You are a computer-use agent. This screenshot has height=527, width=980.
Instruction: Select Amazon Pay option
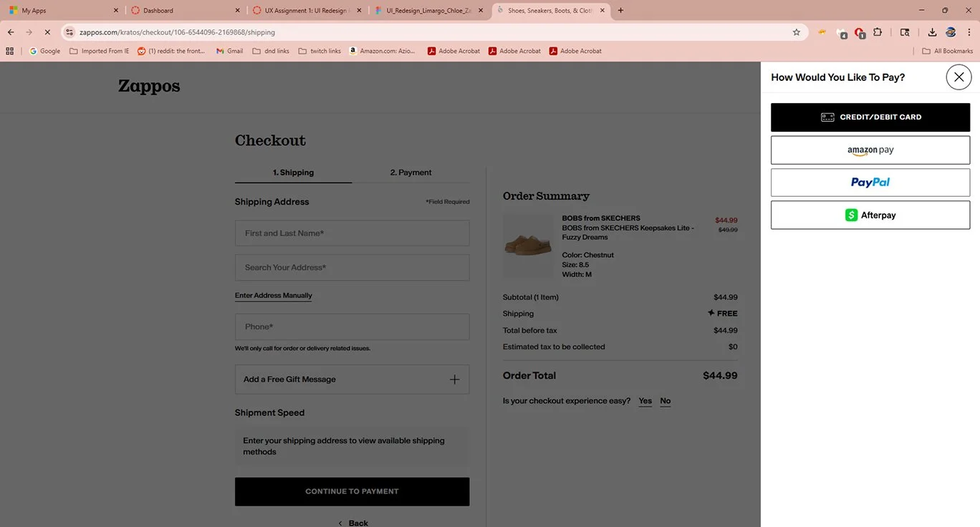(870, 150)
